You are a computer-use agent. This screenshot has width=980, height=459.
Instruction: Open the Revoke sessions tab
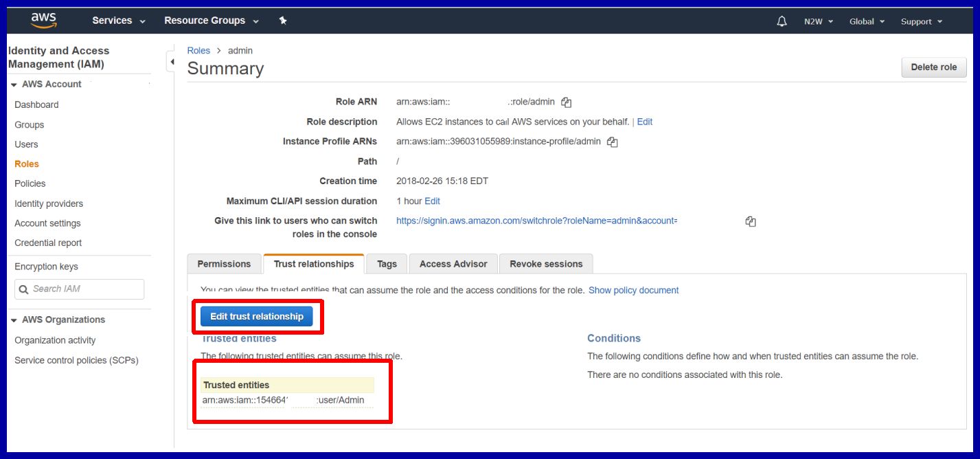[x=546, y=264]
